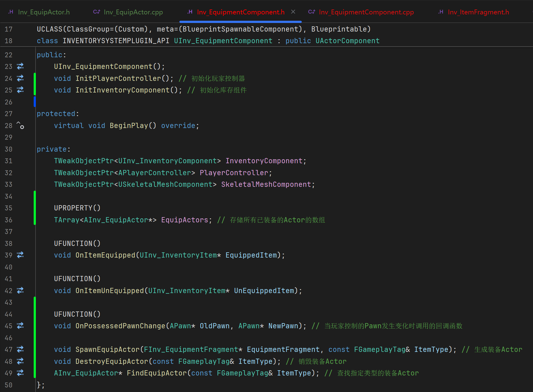Place the cursor on the public: access specifier

(51, 55)
